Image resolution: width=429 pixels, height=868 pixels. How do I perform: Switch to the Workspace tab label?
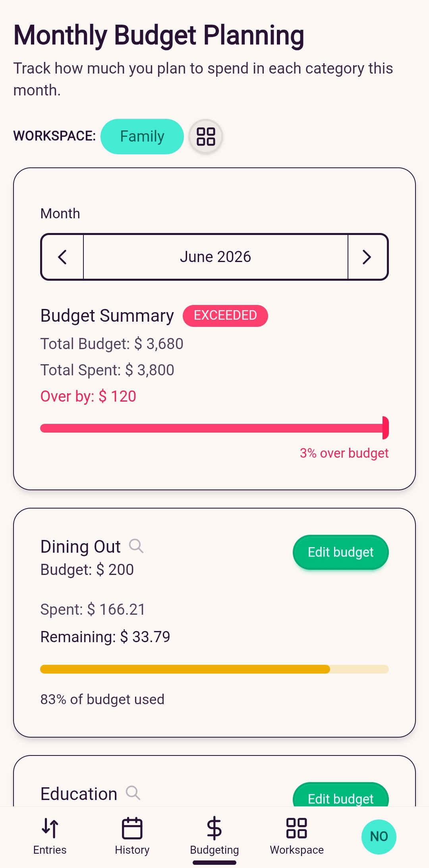pyautogui.click(x=297, y=850)
